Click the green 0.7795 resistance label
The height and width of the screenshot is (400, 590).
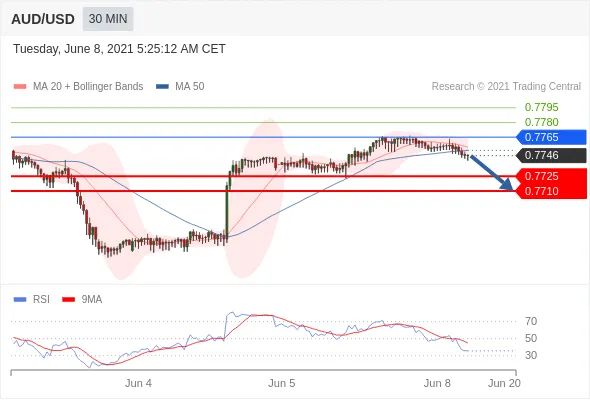[x=541, y=107]
